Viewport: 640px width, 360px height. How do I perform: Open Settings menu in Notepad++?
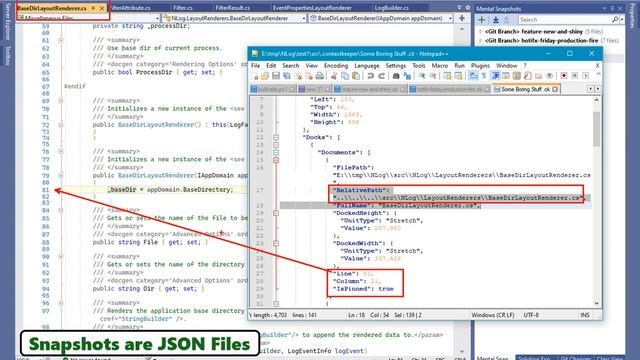[x=396, y=65]
